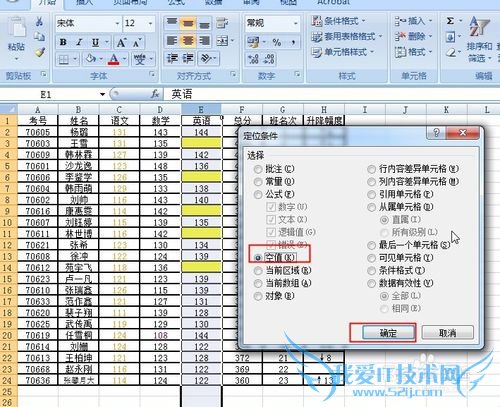500x407 pixels.
Task: Decrease font size with small A icon
Action: 137,43
